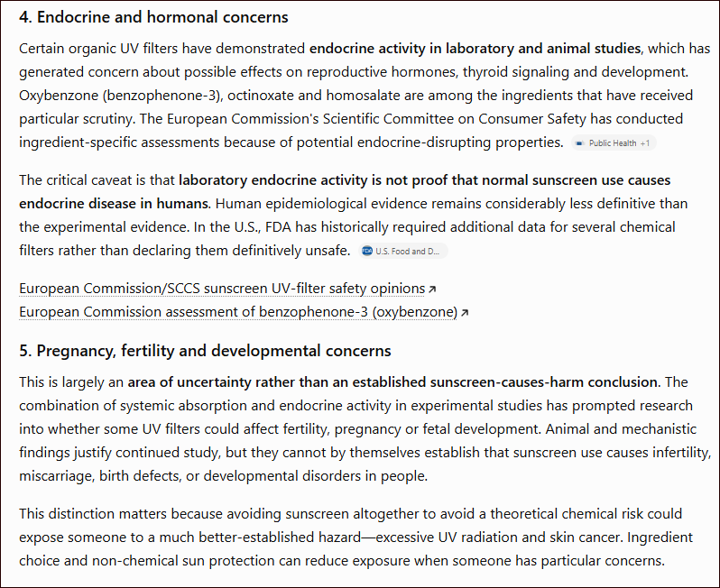This screenshot has width=720, height=588.
Task: Click the heading 4. Endocrine and hormonal concerns
Action: 153,17
